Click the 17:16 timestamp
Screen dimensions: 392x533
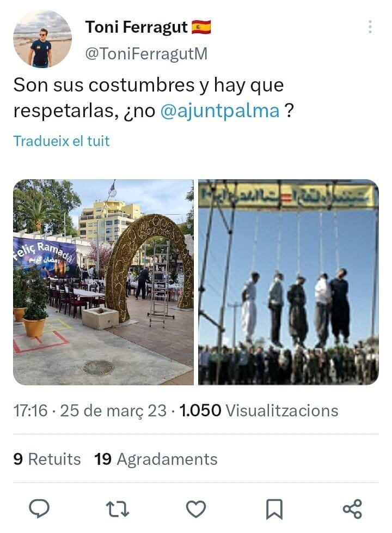point(30,410)
